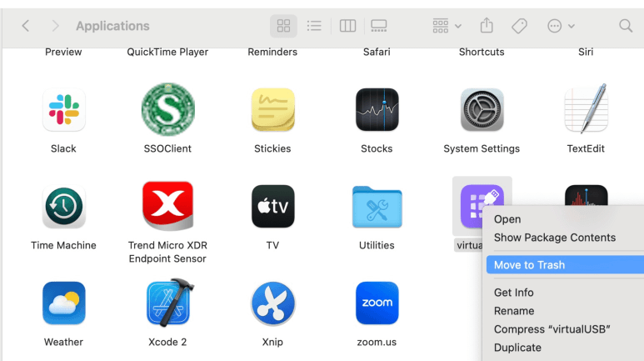Go forward with the forward arrow

[55, 26]
